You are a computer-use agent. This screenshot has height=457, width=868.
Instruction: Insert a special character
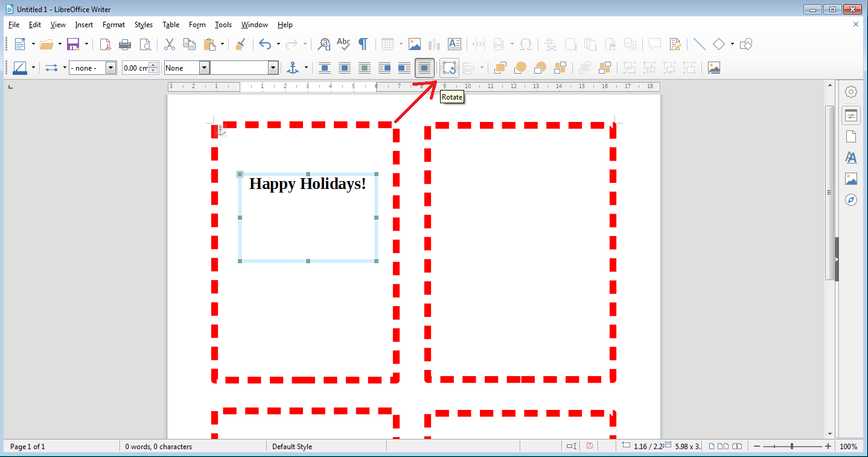526,43
